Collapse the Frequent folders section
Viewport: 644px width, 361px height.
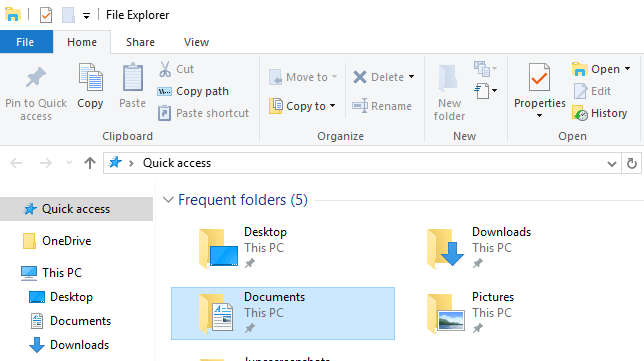tap(168, 200)
